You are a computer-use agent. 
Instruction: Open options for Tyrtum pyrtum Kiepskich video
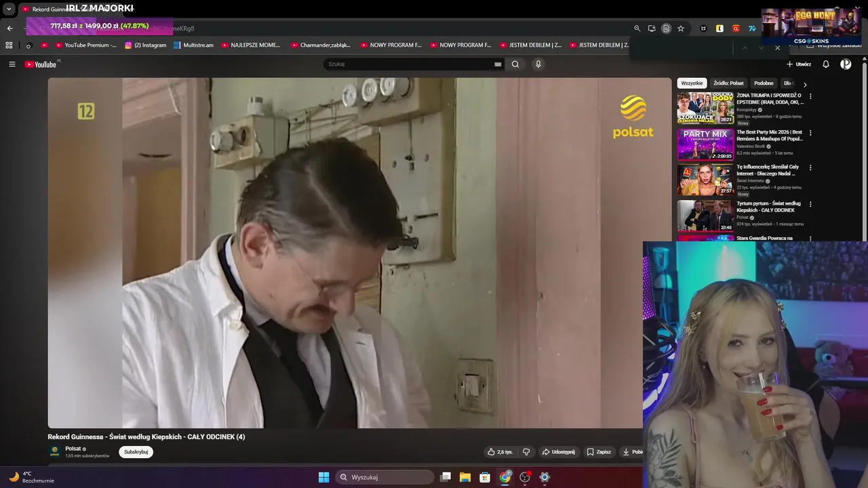pos(810,204)
